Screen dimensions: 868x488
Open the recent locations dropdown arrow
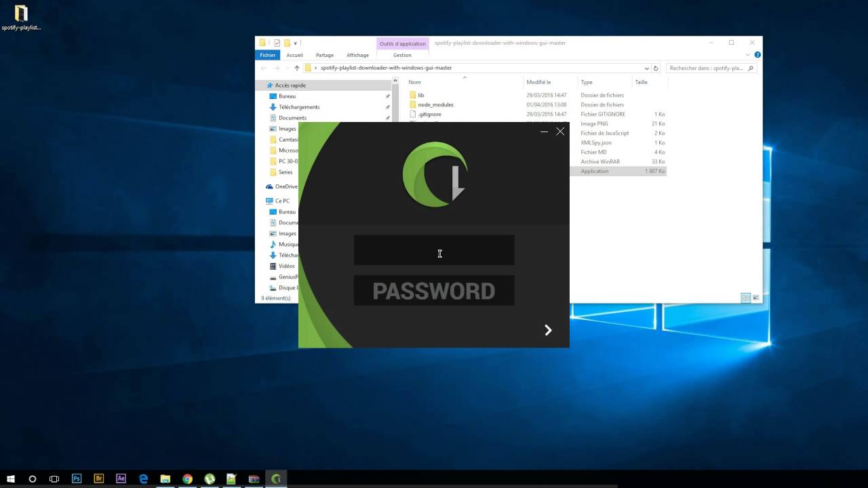pos(287,68)
